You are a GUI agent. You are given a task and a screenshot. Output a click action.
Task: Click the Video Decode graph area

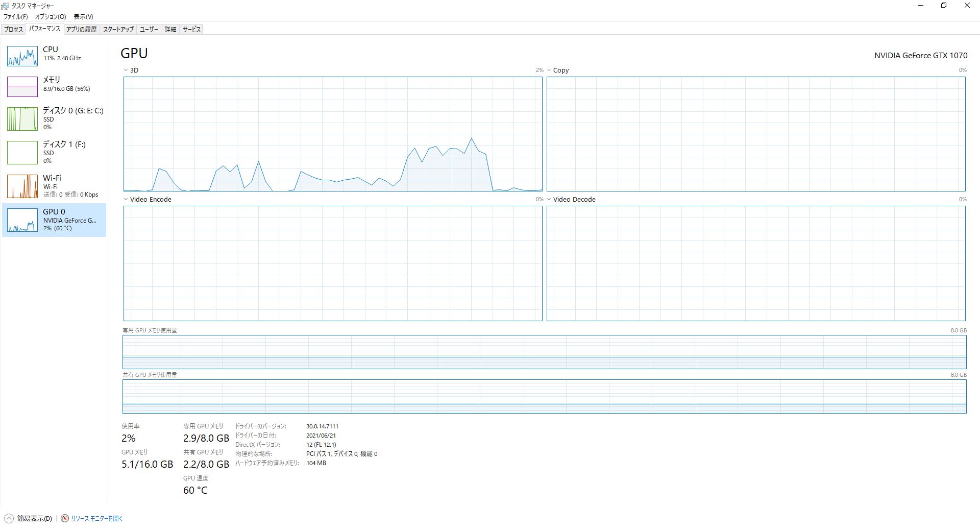point(756,263)
